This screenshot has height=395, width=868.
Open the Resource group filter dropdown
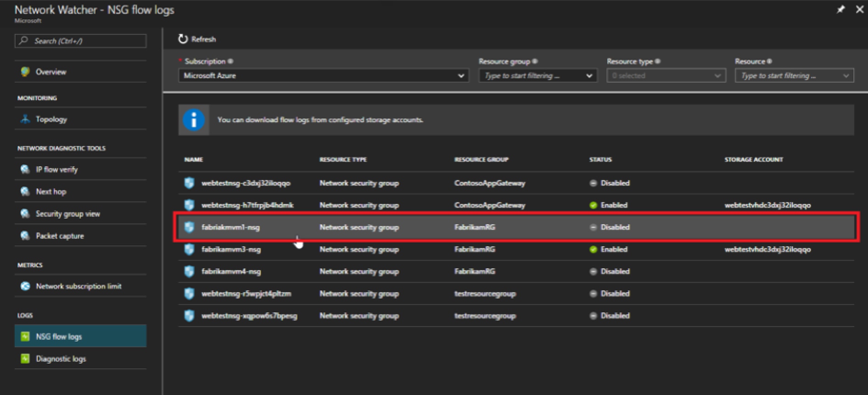(x=589, y=76)
